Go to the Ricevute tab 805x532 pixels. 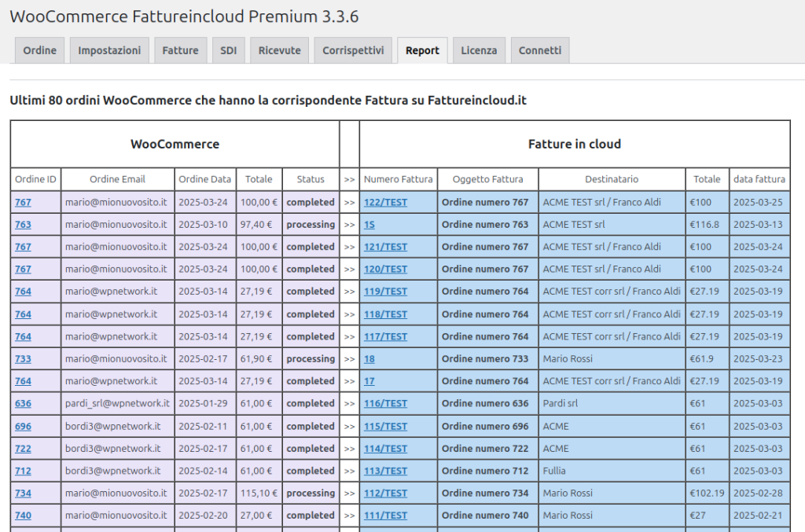[x=279, y=50]
